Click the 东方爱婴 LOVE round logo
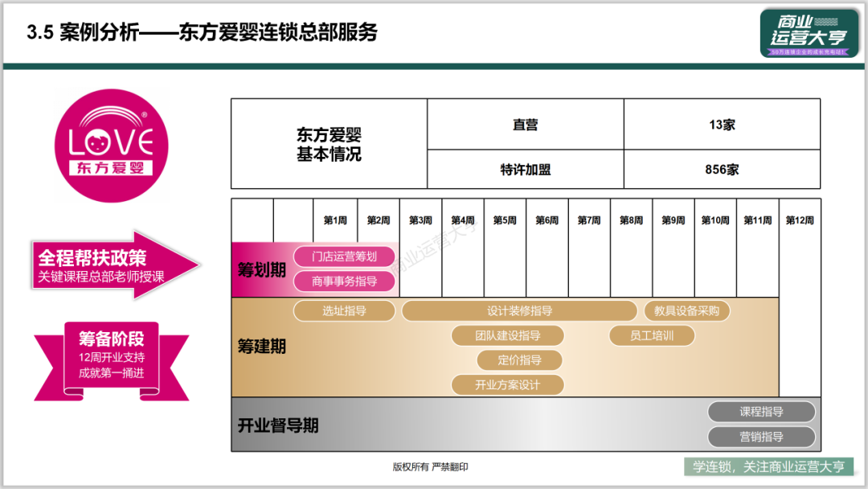The image size is (868, 489). click(111, 146)
